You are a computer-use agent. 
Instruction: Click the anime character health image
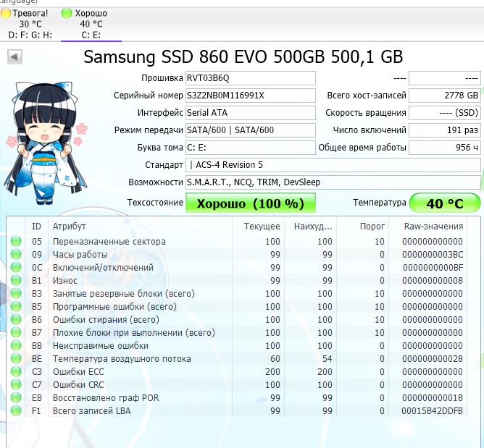(46, 143)
